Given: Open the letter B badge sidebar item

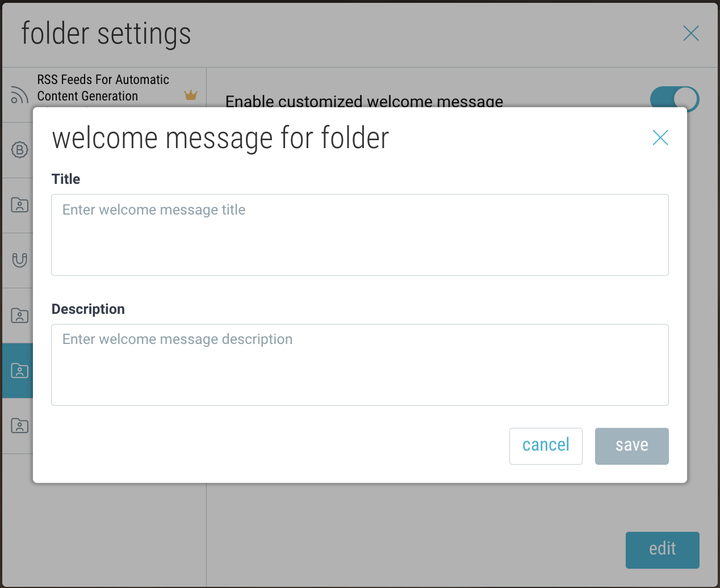Looking at the screenshot, I should coord(20,150).
